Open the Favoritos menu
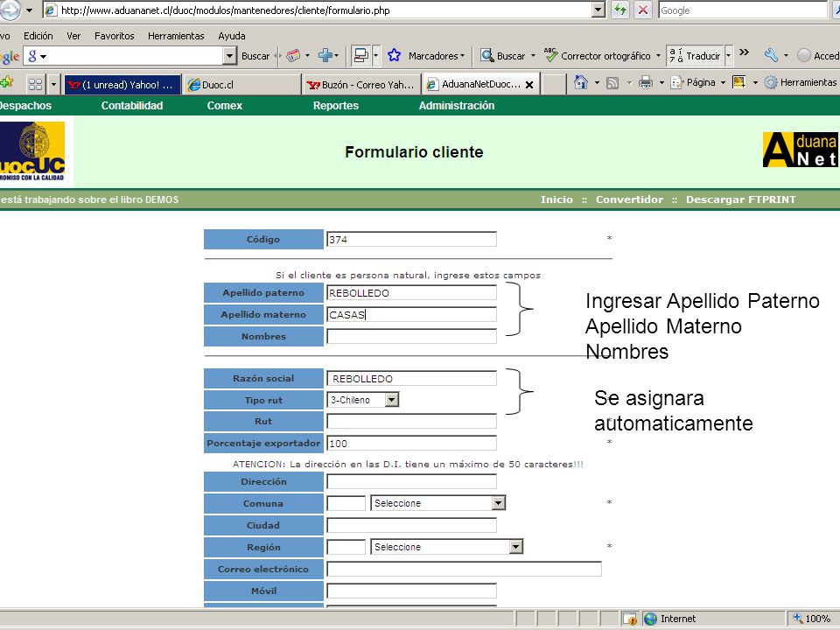The image size is (840, 630). pos(114,36)
